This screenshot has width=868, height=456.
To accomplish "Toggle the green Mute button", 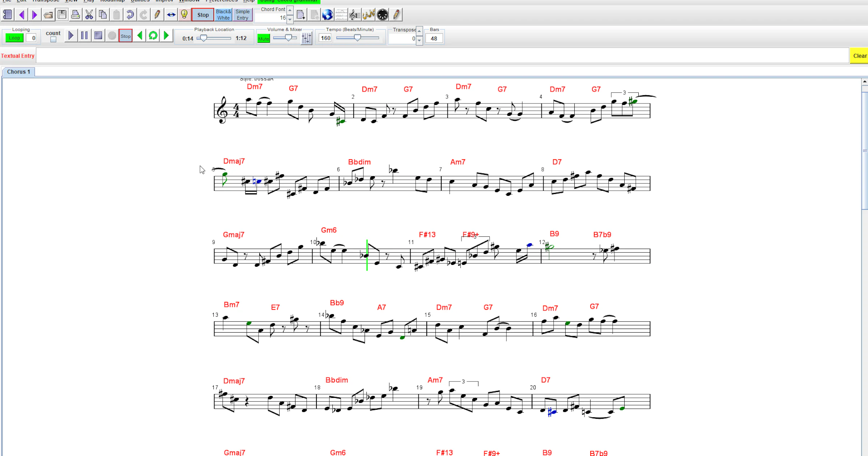I will click(x=264, y=38).
